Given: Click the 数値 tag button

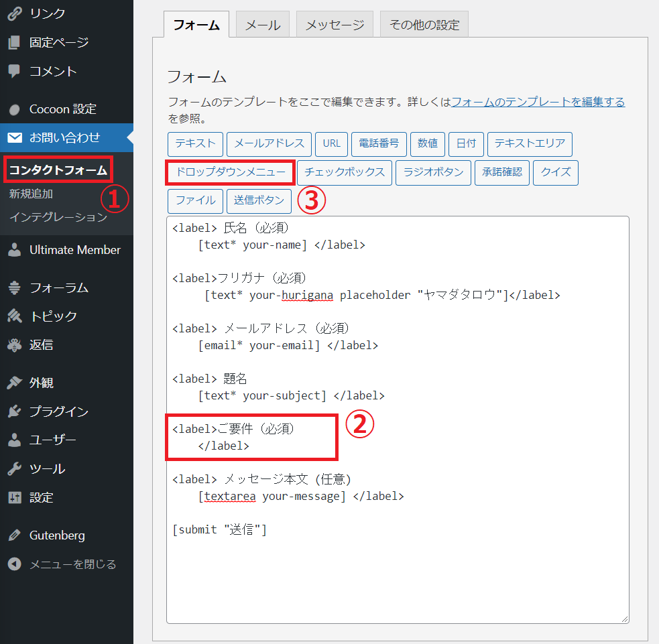Looking at the screenshot, I should (428, 143).
